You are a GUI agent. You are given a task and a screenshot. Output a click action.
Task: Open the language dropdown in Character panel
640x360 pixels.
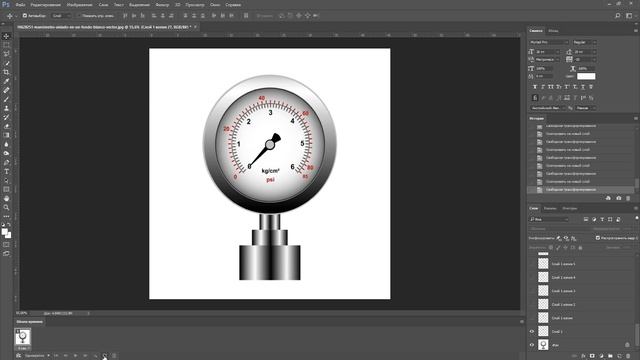(x=549, y=108)
